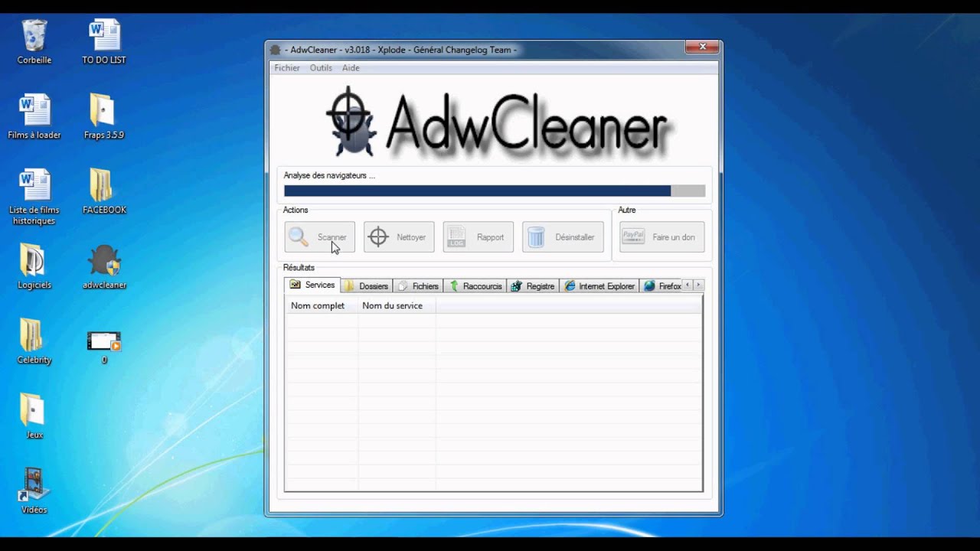Open the TO DO LIST Word document

[104, 42]
